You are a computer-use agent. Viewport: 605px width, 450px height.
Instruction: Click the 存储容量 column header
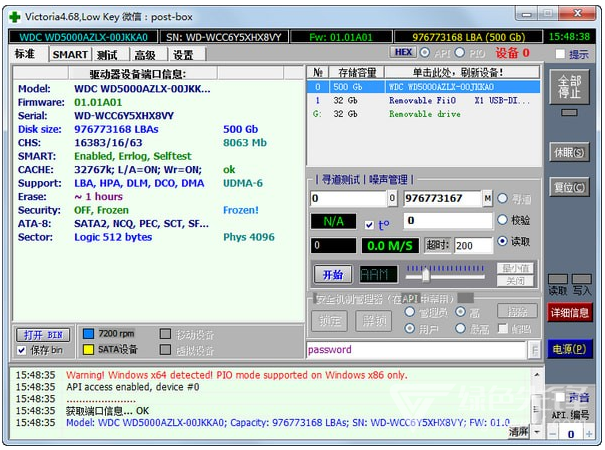pyautogui.click(x=357, y=73)
